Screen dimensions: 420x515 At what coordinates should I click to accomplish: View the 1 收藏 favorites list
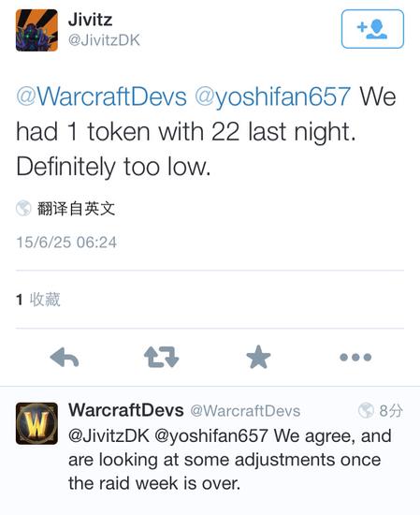38,300
